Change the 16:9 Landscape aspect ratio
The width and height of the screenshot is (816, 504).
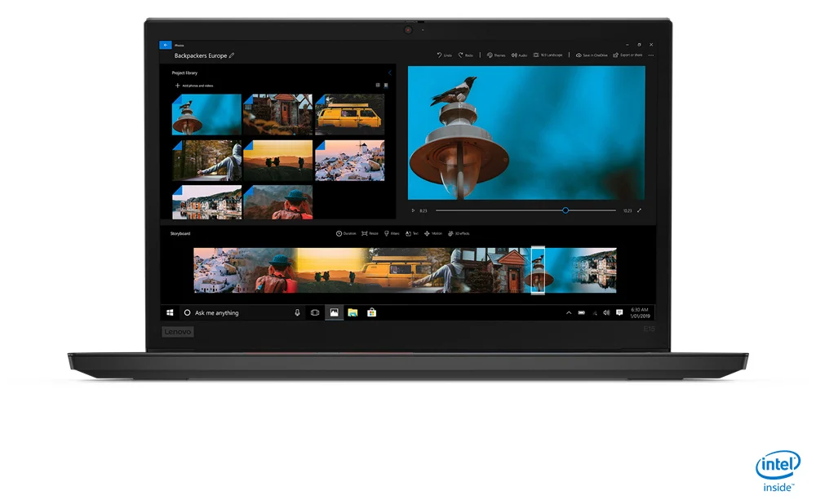tap(548, 55)
